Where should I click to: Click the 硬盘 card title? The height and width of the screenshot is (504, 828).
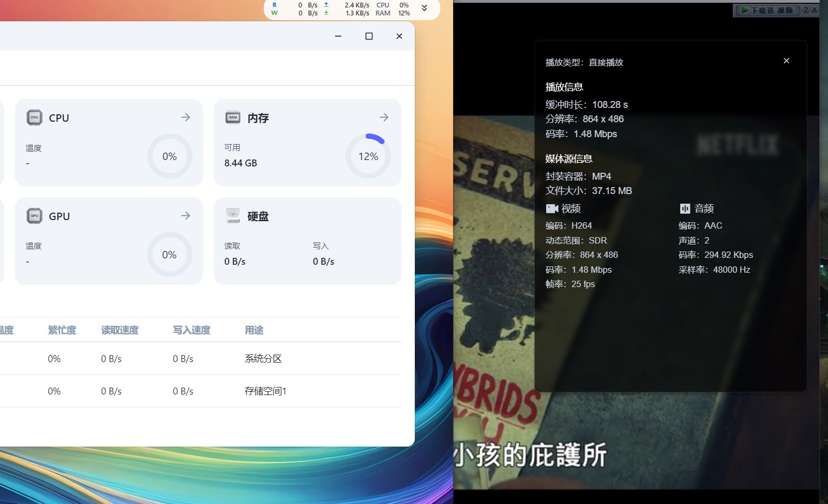pyautogui.click(x=258, y=216)
